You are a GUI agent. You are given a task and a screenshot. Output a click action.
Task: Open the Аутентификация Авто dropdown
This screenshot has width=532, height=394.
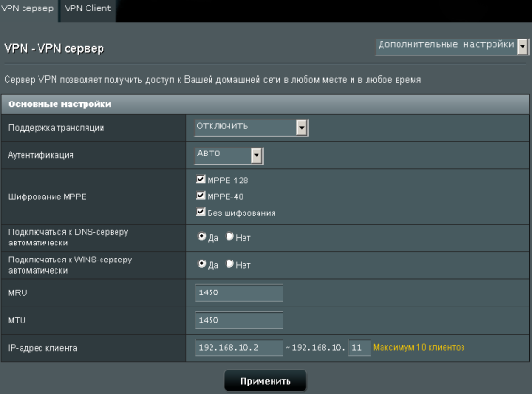point(228,155)
